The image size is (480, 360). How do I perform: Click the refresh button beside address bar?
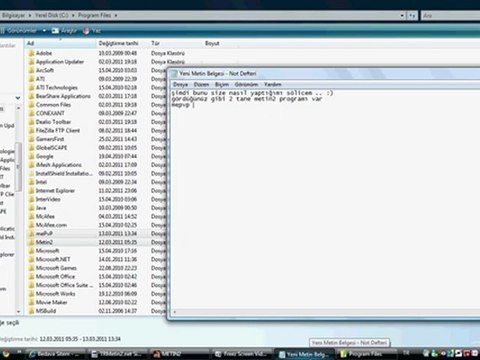[413, 15]
